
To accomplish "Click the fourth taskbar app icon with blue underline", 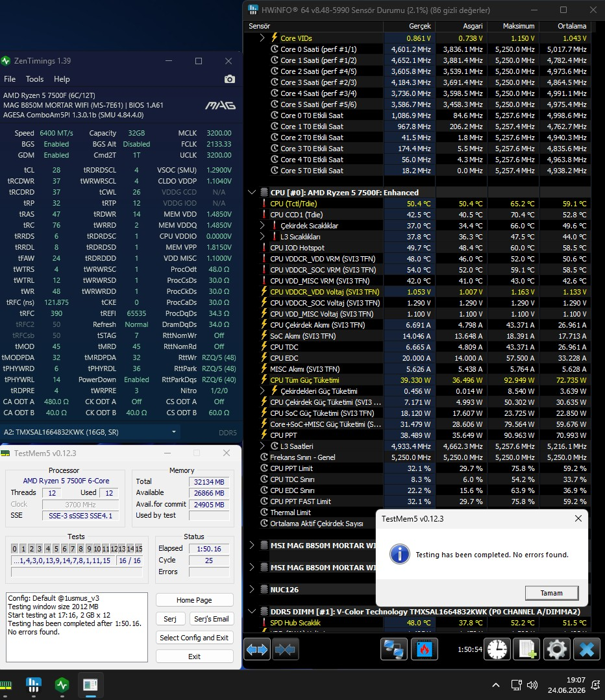I will [x=90, y=684].
